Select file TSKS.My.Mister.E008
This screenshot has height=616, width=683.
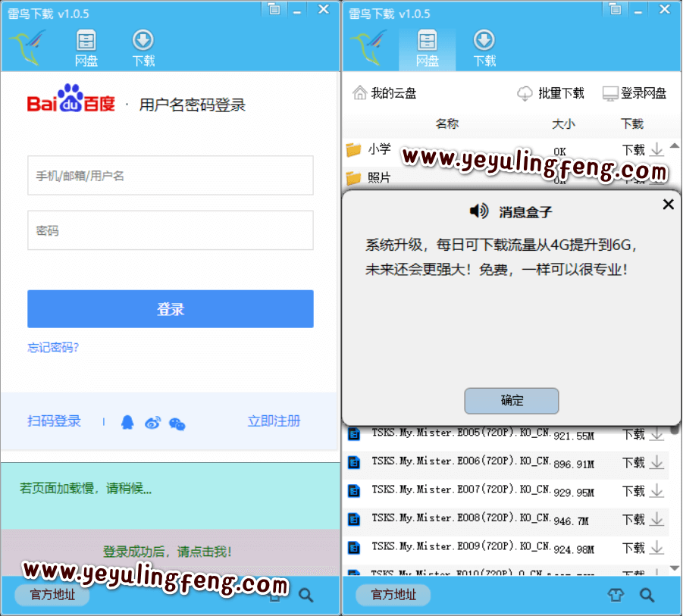tap(462, 518)
